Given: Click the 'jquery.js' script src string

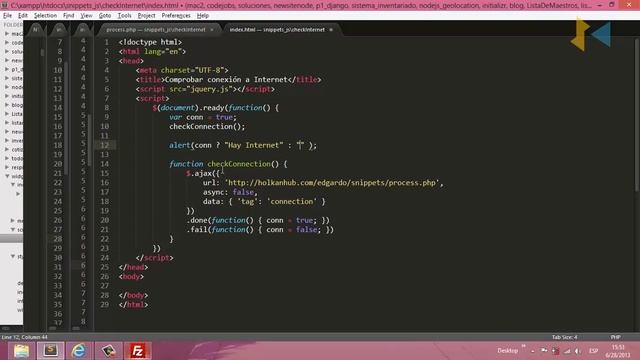Looking at the screenshot, I should pos(211,89).
